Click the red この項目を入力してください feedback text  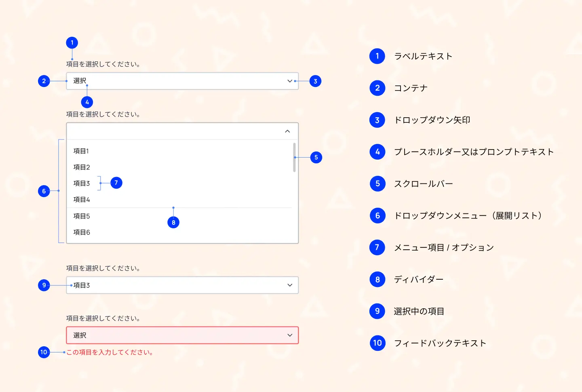click(110, 352)
